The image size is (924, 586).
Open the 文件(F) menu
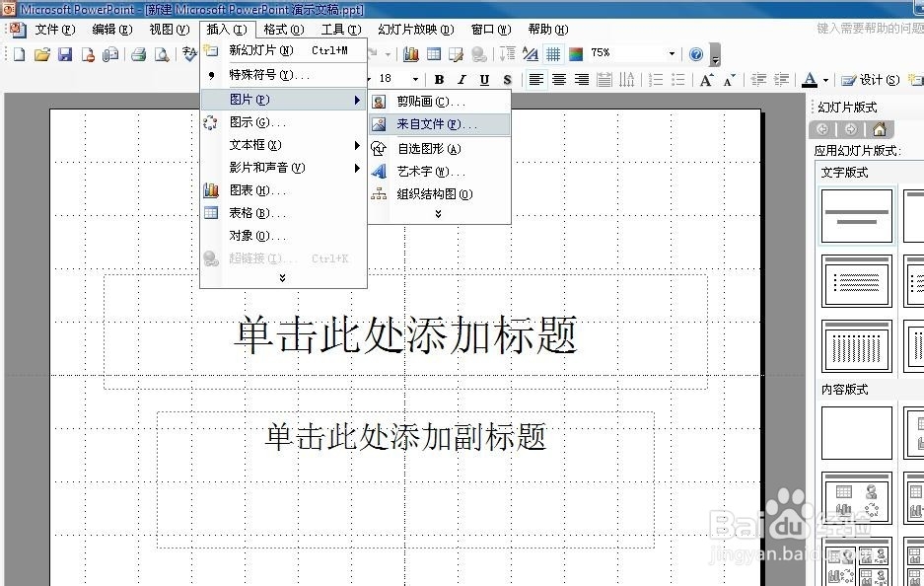point(55,30)
